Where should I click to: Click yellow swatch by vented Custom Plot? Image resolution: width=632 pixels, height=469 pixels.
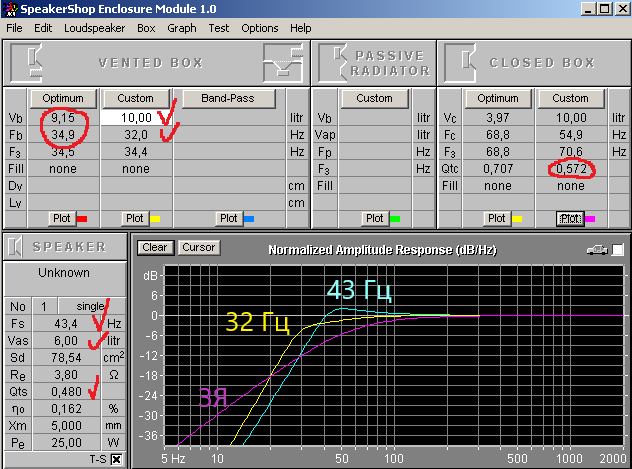click(x=155, y=219)
